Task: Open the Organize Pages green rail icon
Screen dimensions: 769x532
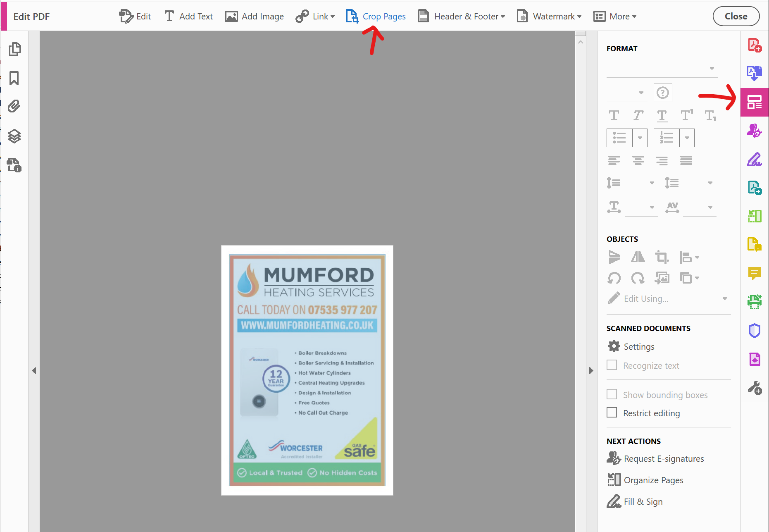Action: tap(755, 216)
